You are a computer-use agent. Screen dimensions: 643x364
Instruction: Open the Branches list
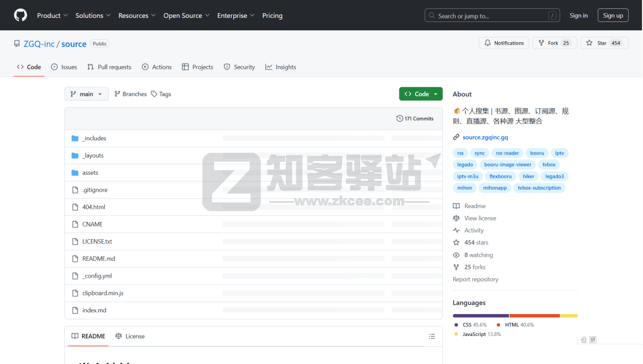click(x=130, y=94)
